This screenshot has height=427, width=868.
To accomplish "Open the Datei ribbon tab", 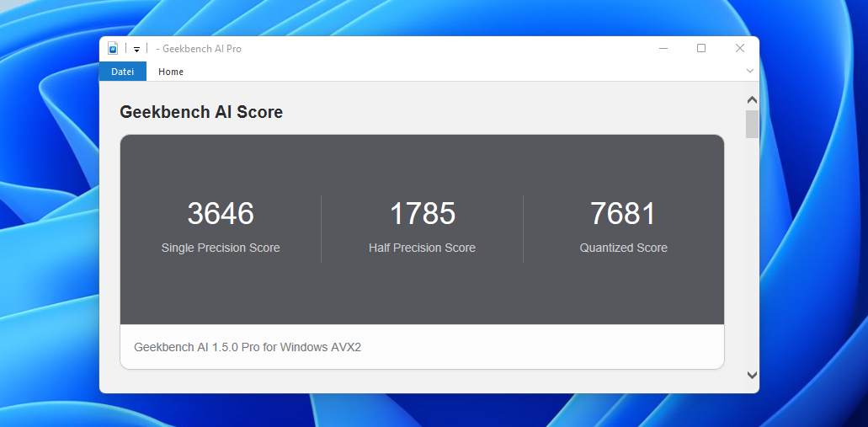I will 123,72.
